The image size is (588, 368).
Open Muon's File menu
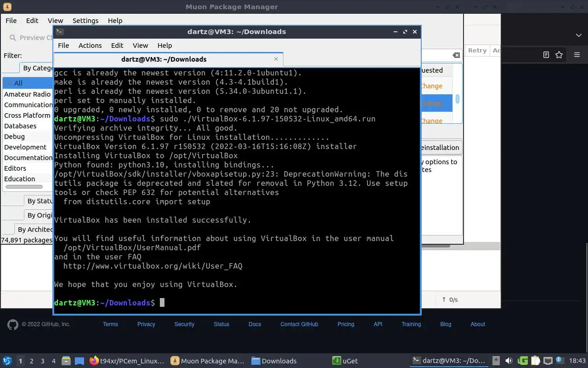pos(11,20)
